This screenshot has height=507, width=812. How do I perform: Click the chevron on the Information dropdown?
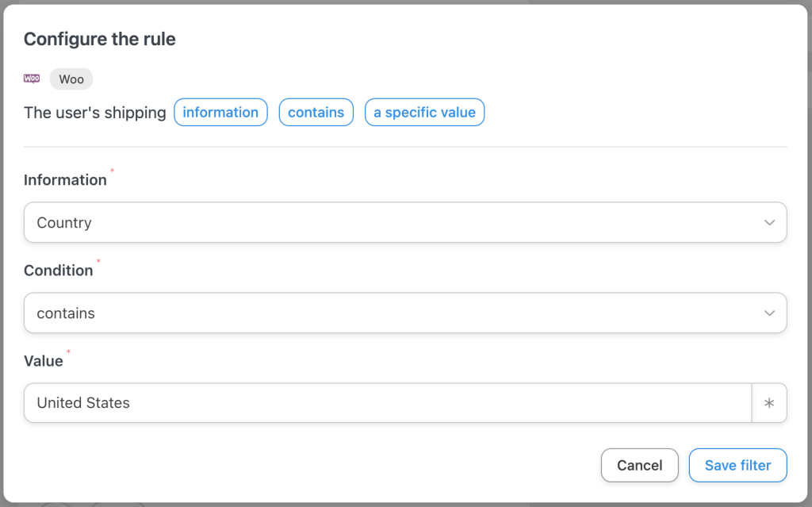coord(768,222)
